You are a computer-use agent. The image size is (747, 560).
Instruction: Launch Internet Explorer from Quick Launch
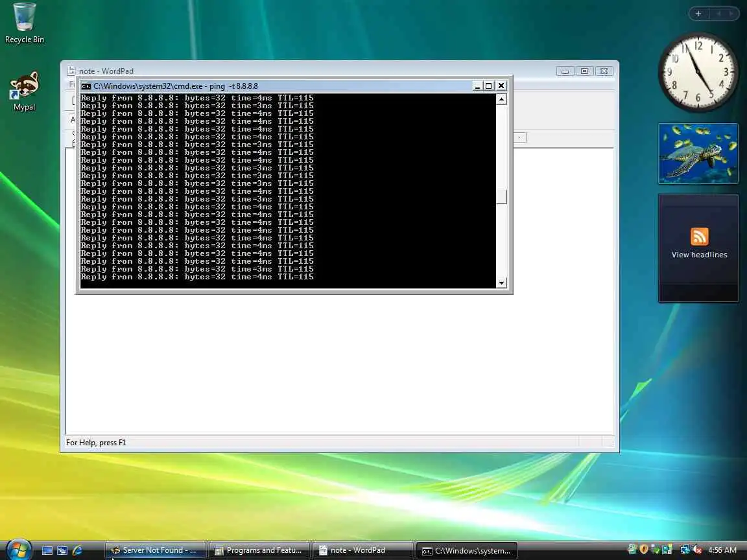pos(77,550)
